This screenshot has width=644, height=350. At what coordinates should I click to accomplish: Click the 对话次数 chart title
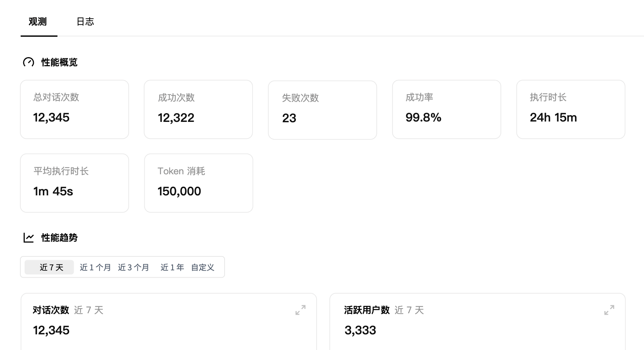pos(51,310)
